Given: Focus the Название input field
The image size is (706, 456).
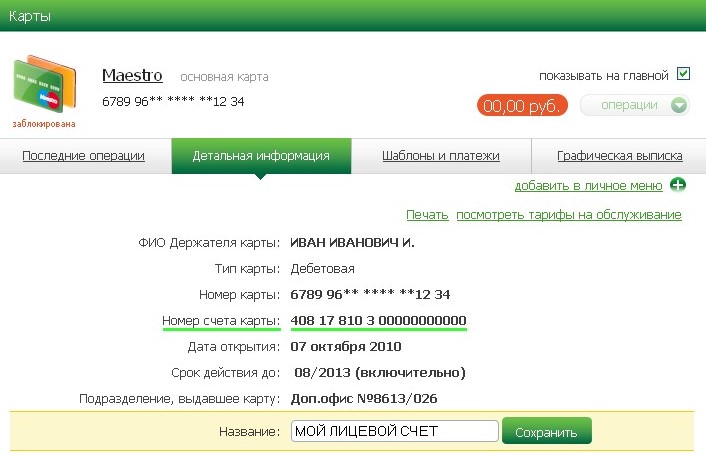Looking at the screenshot, I should coord(394,431).
